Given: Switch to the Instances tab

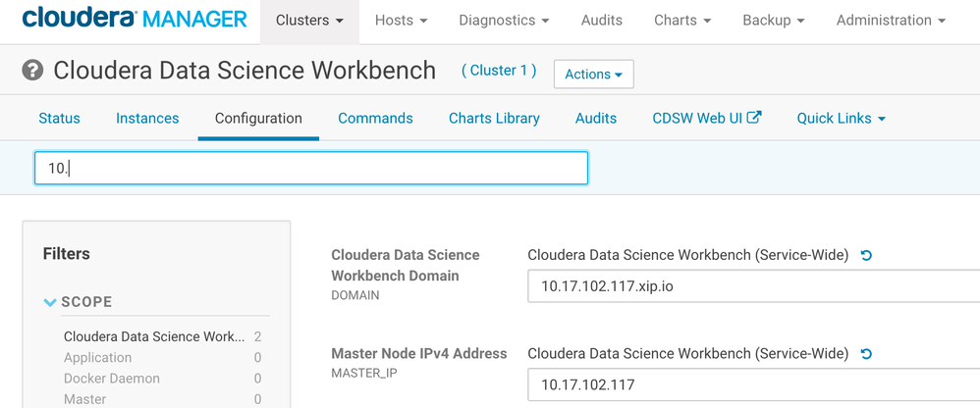Looking at the screenshot, I should tap(147, 119).
